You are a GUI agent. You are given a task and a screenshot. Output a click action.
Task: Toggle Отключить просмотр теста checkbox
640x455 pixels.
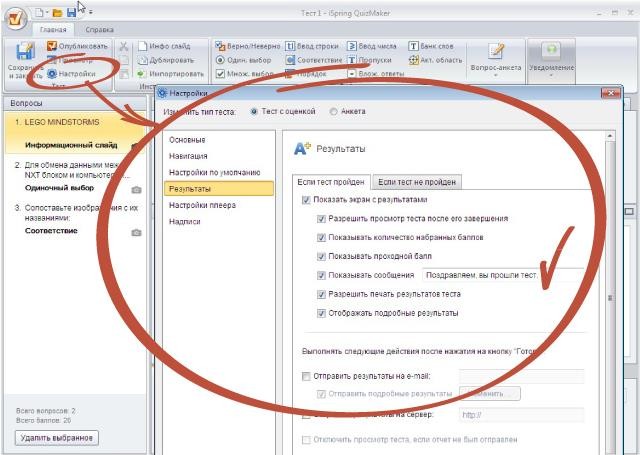(x=306, y=439)
